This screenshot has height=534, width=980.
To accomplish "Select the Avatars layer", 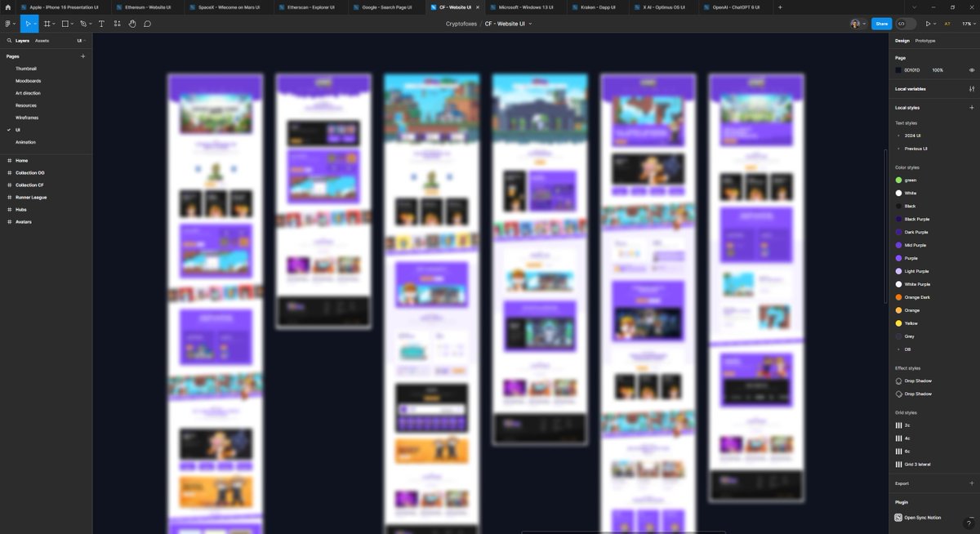I will point(23,222).
